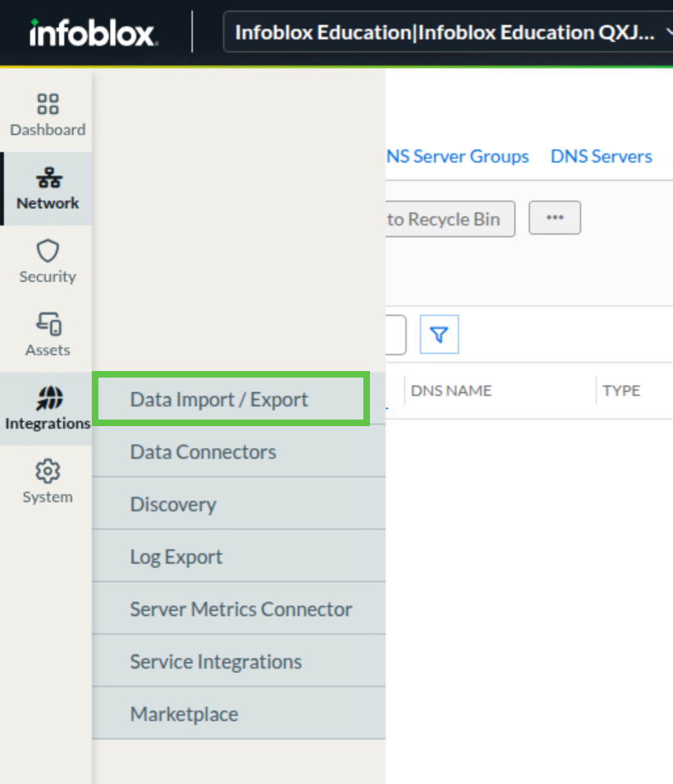Sort by DNS NAME column header
The height and width of the screenshot is (784, 673).
pos(451,391)
